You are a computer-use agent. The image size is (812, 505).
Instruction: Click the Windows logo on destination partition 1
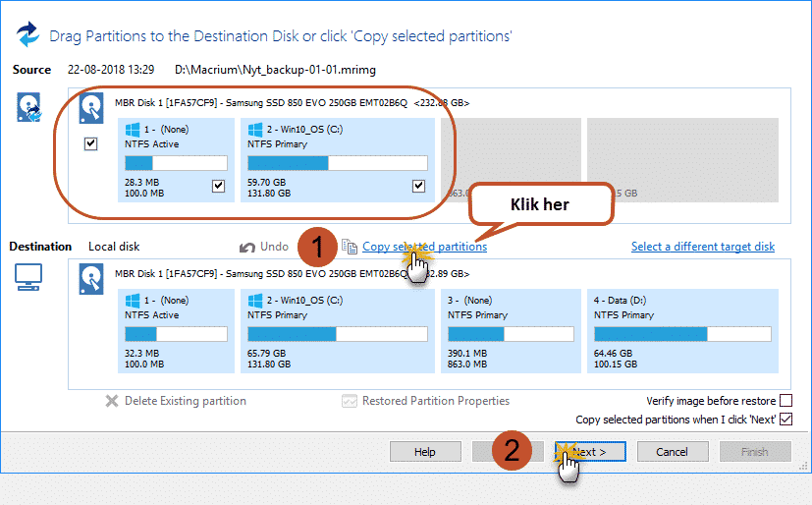(133, 301)
